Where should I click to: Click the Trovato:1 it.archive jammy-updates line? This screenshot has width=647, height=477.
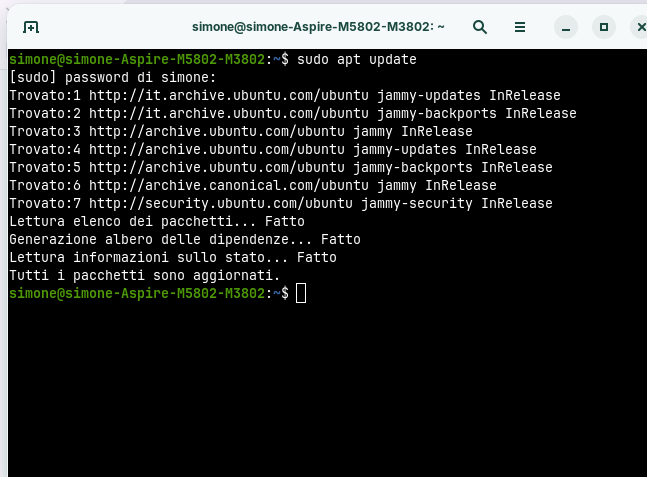click(x=285, y=96)
